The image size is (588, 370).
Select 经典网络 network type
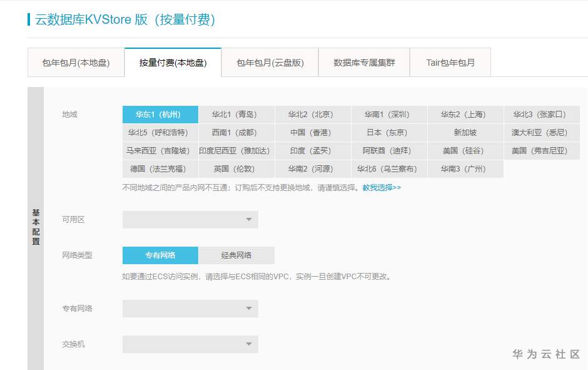pyautogui.click(x=236, y=255)
